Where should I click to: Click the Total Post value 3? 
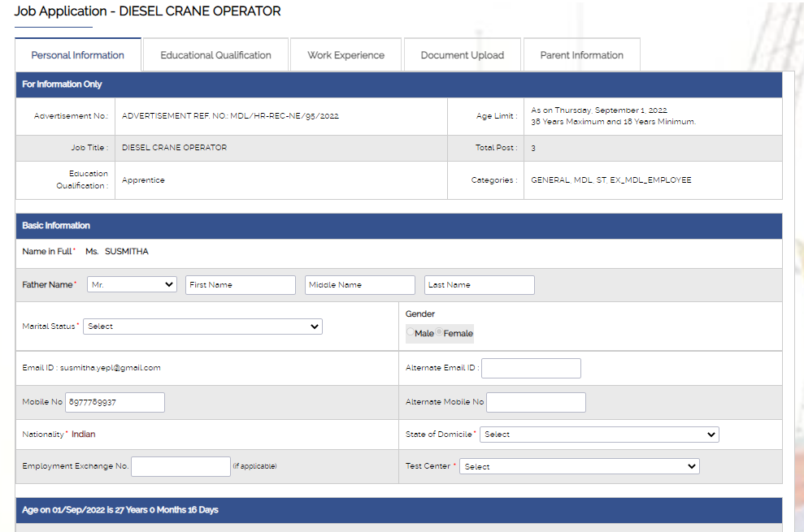point(533,148)
